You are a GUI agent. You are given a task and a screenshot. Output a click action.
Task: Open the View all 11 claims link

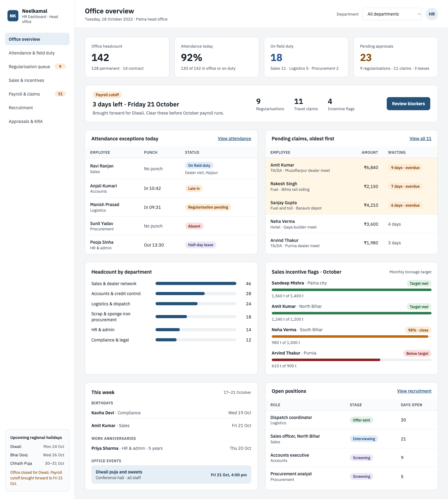[x=420, y=139]
